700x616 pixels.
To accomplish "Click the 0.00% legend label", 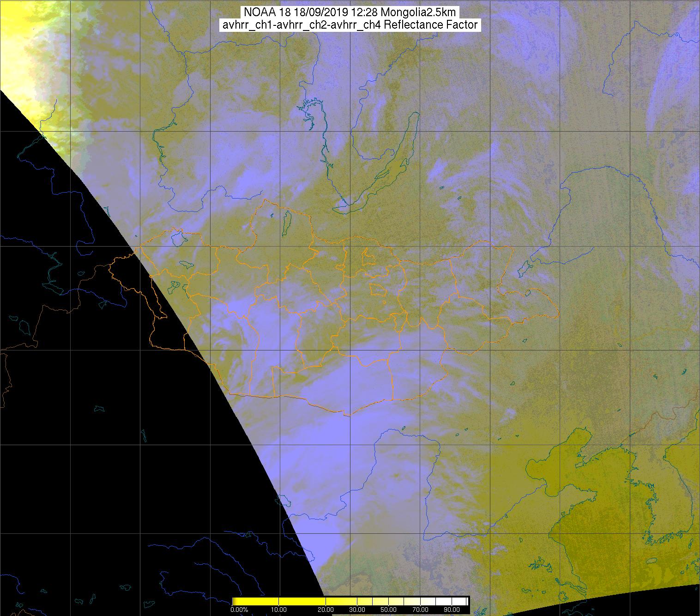I will tap(239, 610).
